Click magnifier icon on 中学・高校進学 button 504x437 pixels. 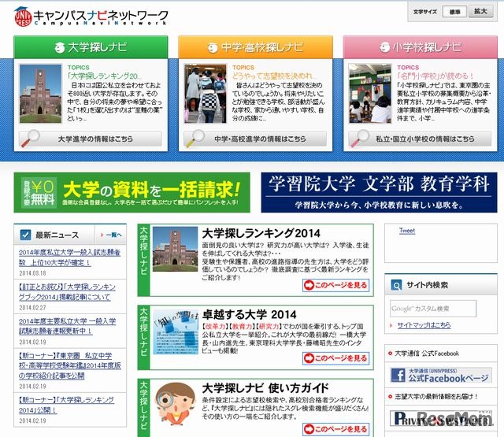(195, 139)
